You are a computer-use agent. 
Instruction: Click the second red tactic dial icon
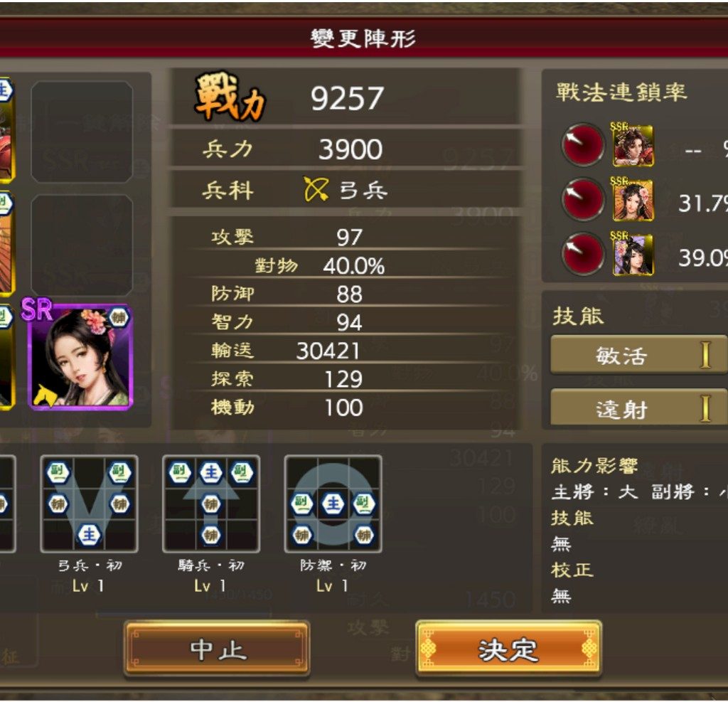583,200
